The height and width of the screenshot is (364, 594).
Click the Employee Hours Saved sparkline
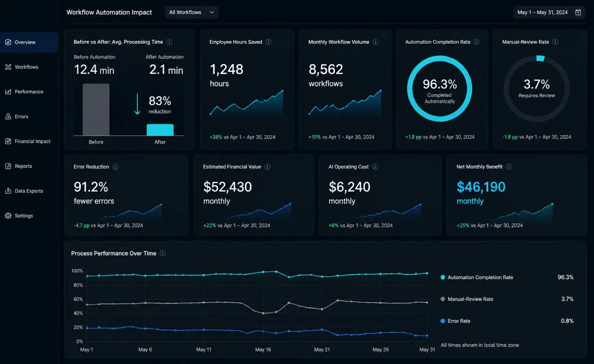(246, 103)
